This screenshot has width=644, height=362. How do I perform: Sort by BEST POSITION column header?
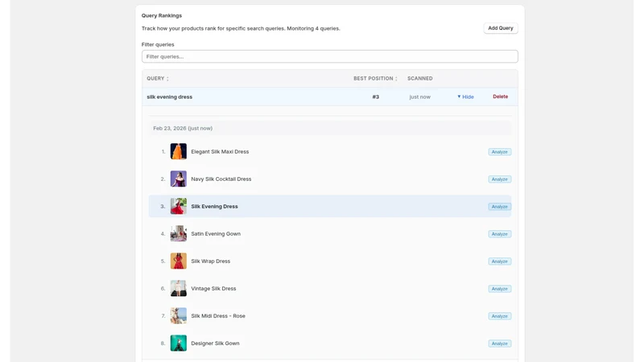[375, 78]
